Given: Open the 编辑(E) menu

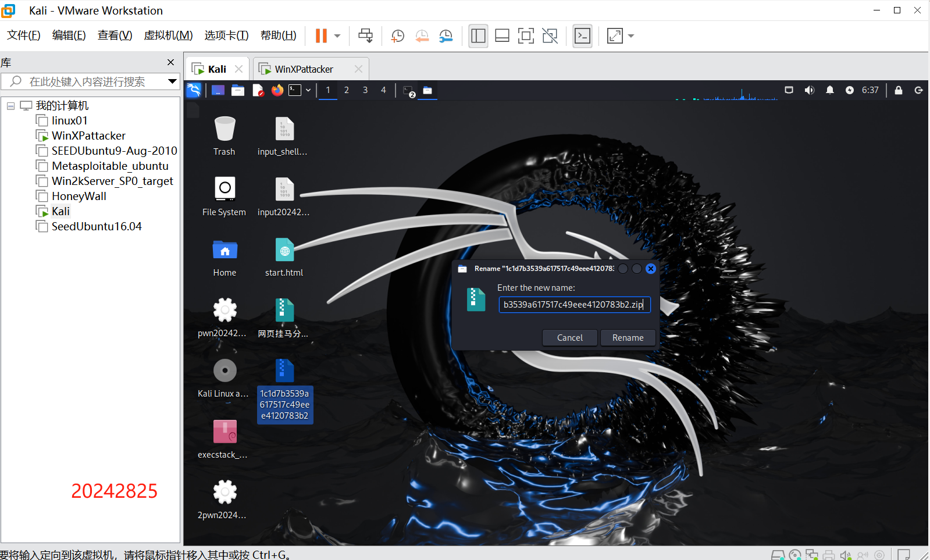Looking at the screenshot, I should pos(69,35).
